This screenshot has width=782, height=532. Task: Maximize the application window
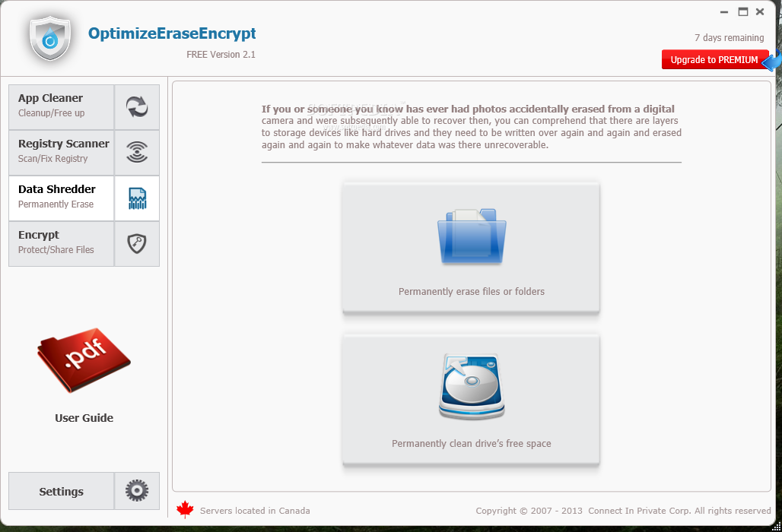pyautogui.click(x=743, y=11)
